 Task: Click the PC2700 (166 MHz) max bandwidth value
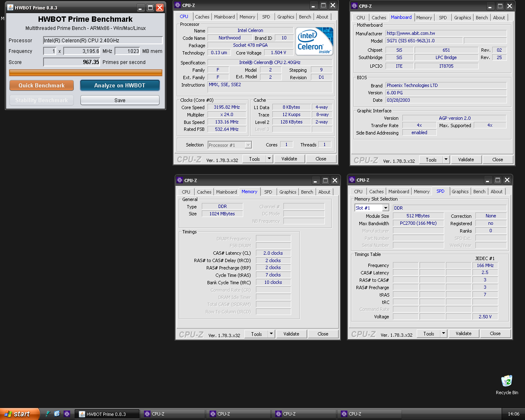(x=418, y=223)
